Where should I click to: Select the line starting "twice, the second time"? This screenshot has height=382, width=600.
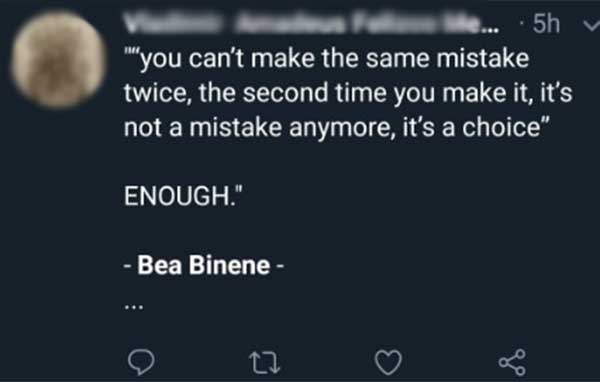[348, 93]
